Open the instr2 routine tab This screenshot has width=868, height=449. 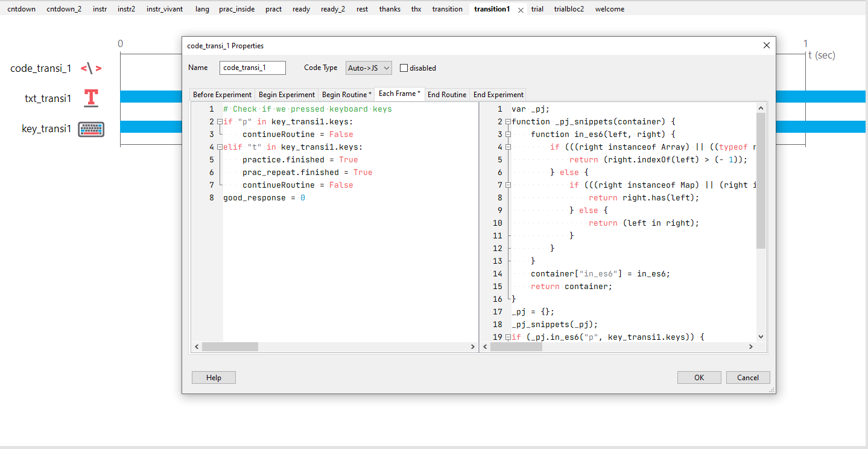(x=127, y=9)
